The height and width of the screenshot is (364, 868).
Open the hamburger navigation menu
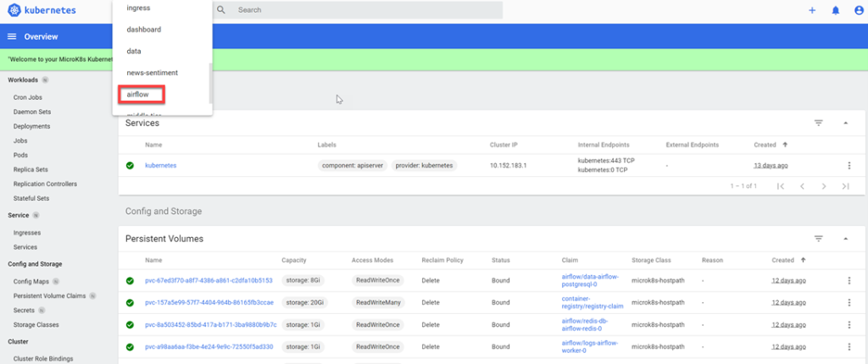12,36
